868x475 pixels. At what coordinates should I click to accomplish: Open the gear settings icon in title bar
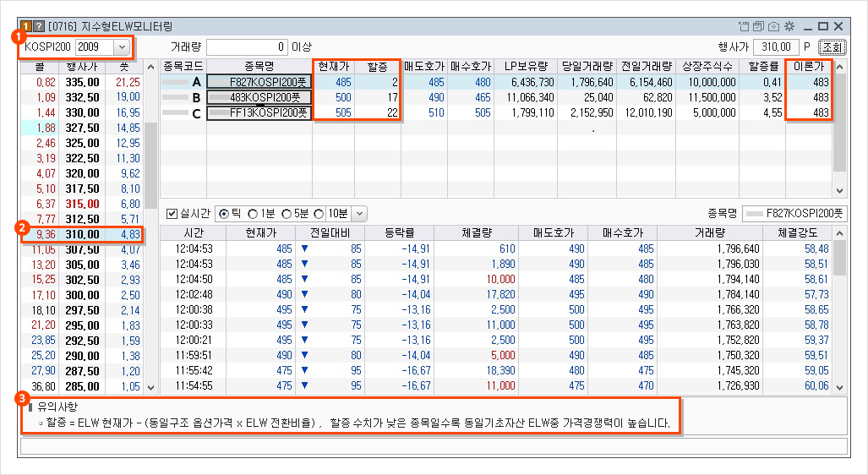pos(789,26)
